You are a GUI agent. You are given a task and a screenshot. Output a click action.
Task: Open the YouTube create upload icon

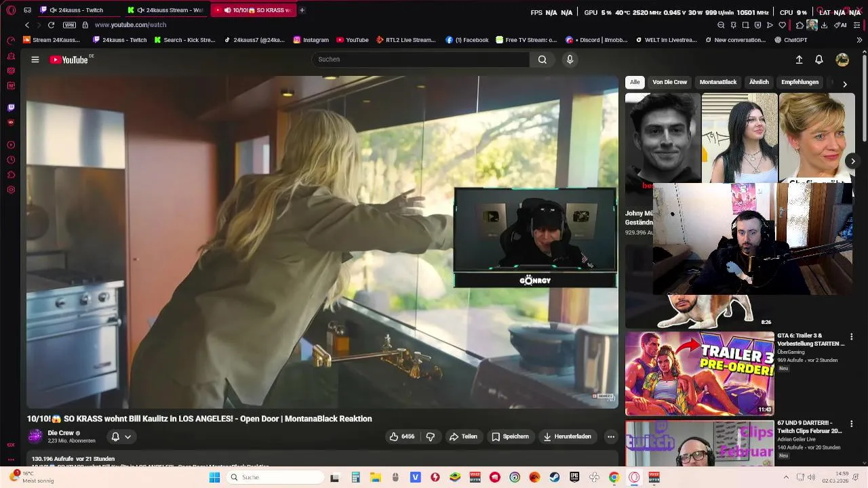point(799,60)
